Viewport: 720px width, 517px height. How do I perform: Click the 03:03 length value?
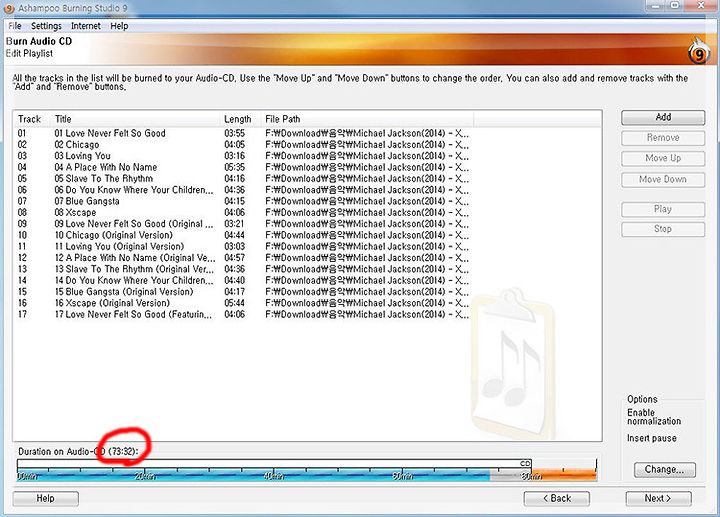[x=235, y=247]
